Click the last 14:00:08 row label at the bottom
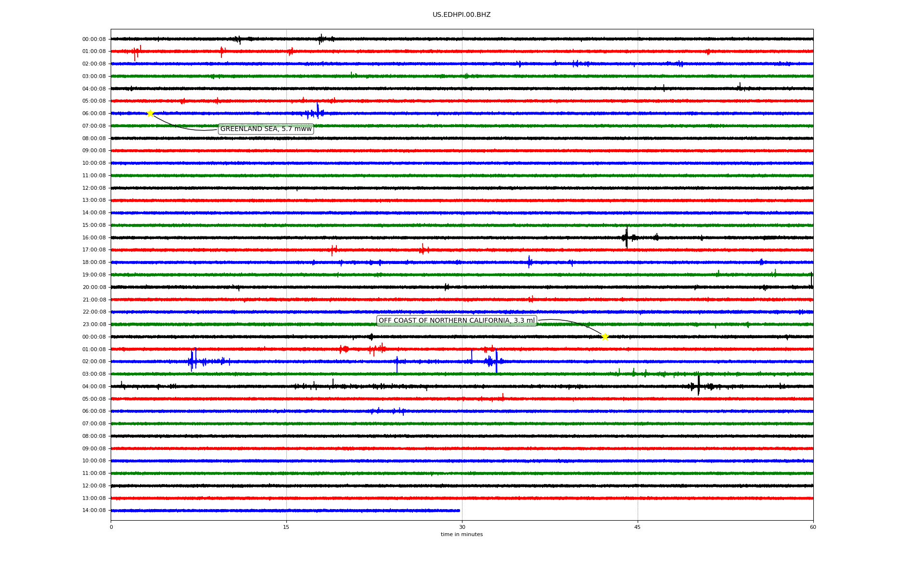Image resolution: width=924 pixels, height=578 pixels. (x=94, y=511)
